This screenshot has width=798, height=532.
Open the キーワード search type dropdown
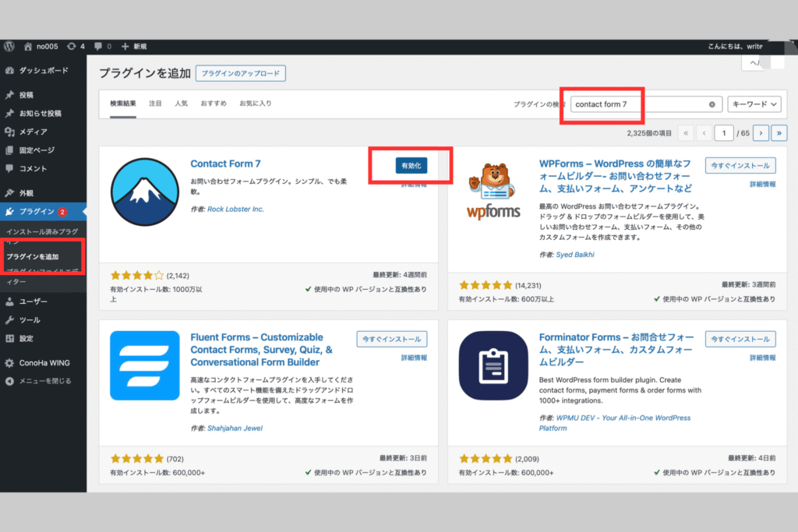[753, 104]
